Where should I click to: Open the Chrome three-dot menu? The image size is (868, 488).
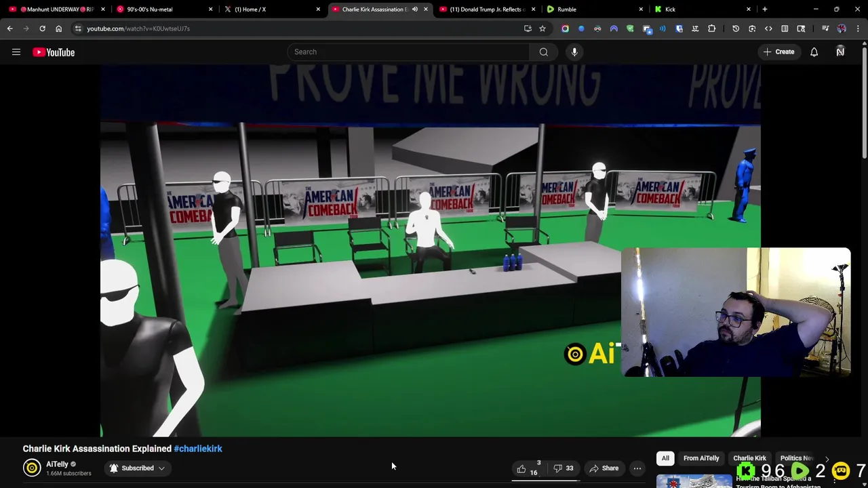[858, 28]
